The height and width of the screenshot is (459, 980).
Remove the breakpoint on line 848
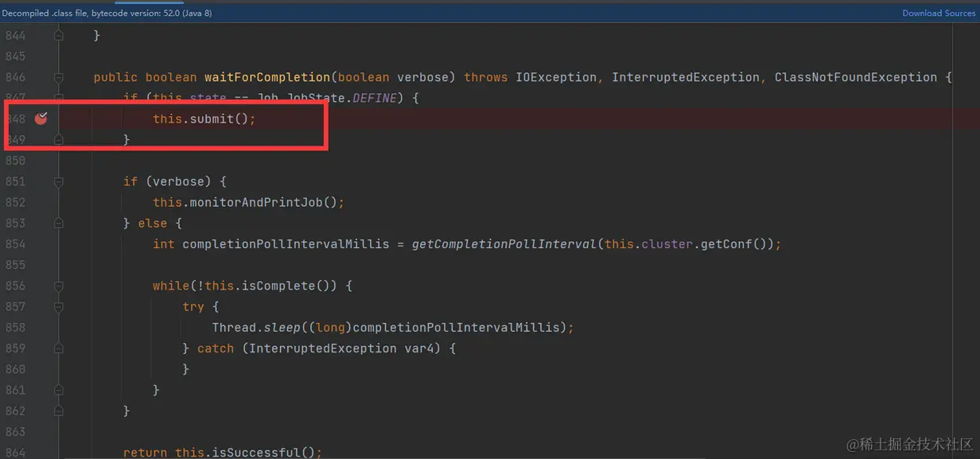41,119
